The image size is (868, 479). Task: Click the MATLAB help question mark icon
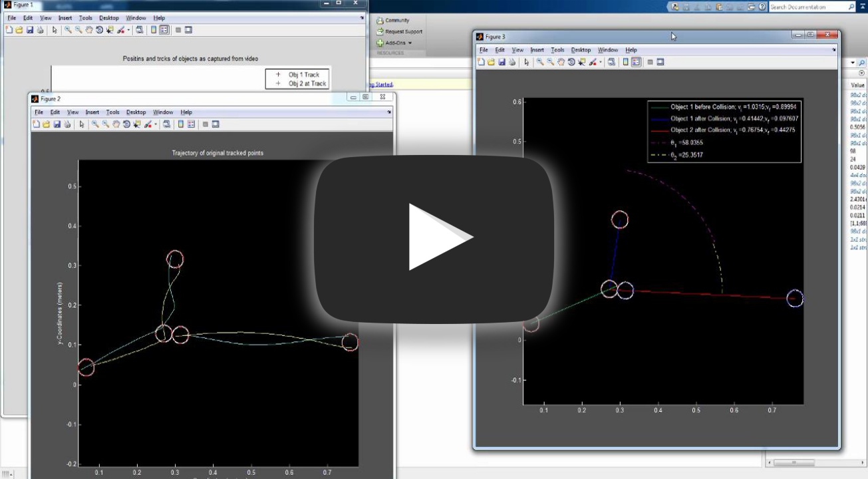(x=762, y=7)
